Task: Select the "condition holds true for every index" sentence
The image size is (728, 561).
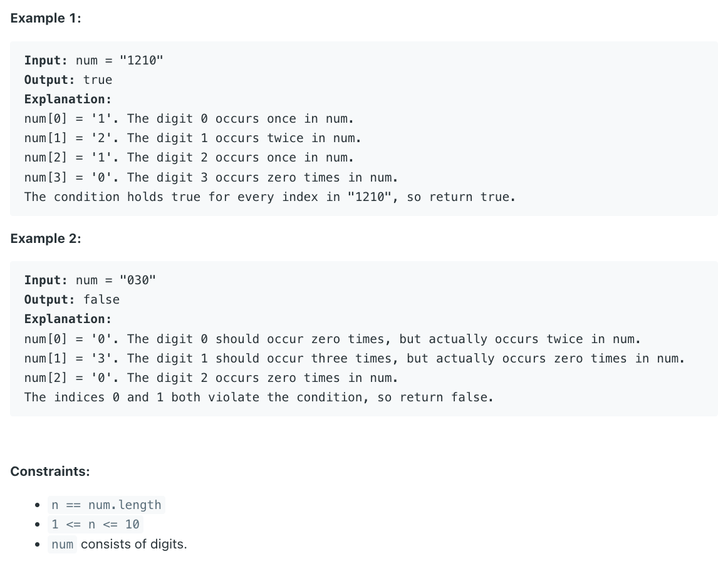Action: click(270, 197)
